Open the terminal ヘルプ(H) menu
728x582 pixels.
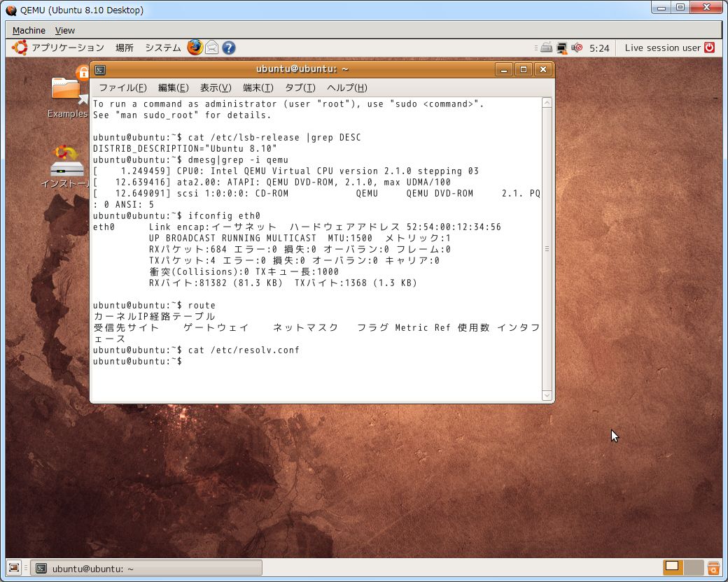(x=346, y=87)
